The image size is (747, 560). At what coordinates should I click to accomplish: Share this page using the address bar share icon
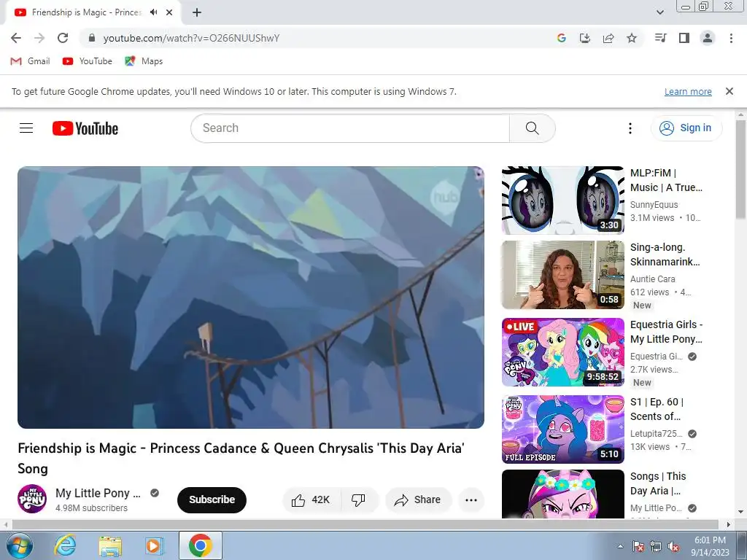tap(608, 38)
